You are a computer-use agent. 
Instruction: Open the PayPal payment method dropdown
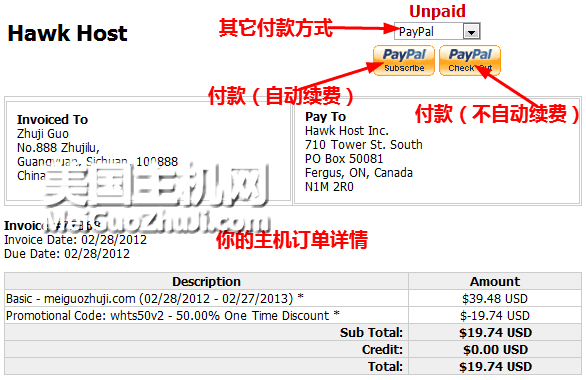[x=437, y=31]
